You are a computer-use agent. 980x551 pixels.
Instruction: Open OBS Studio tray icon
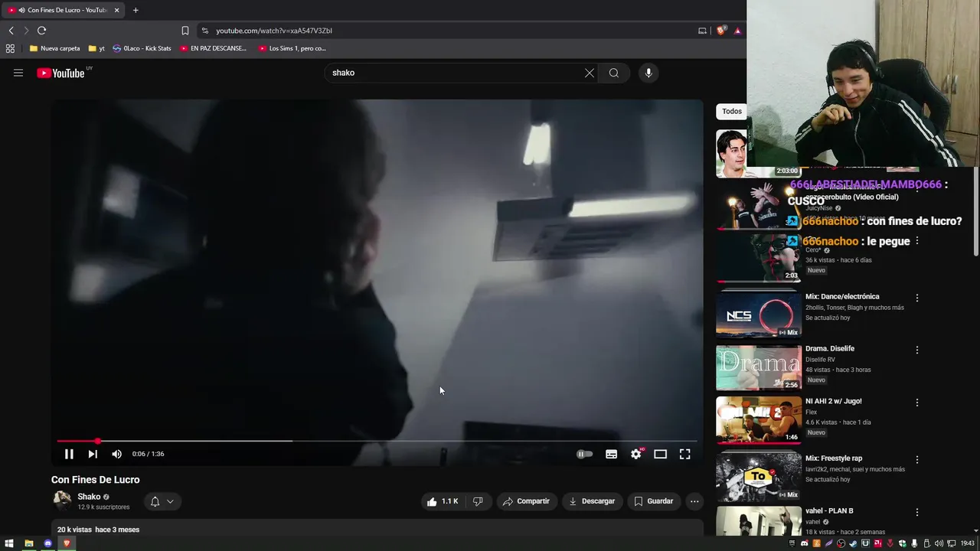[841, 543]
